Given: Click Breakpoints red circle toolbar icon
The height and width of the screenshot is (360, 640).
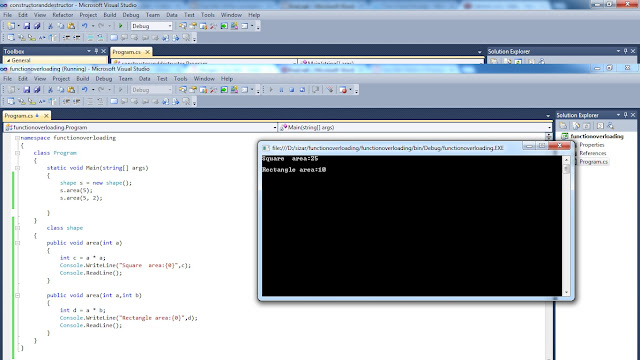Looking at the screenshot, I should (x=343, y=90).
